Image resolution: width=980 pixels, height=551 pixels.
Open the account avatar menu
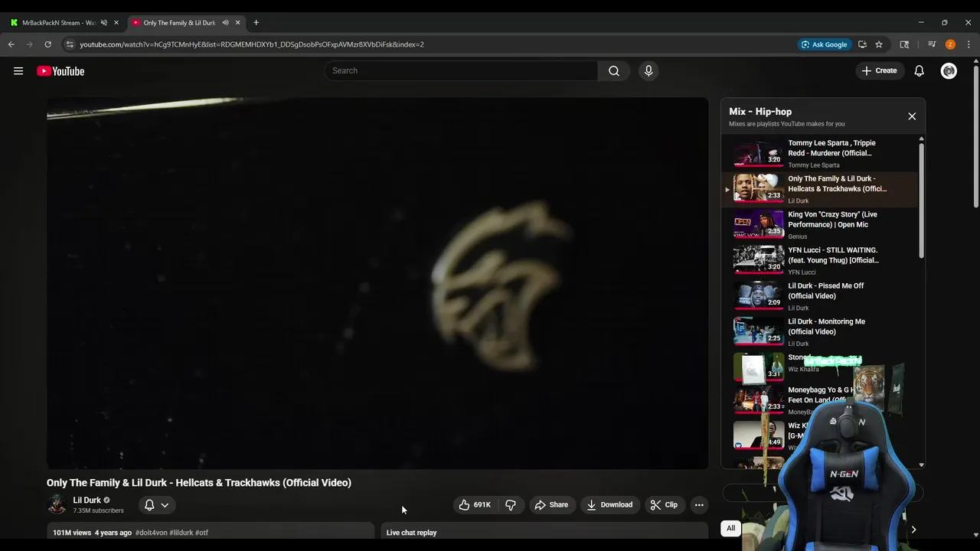[x=949, y=71]
